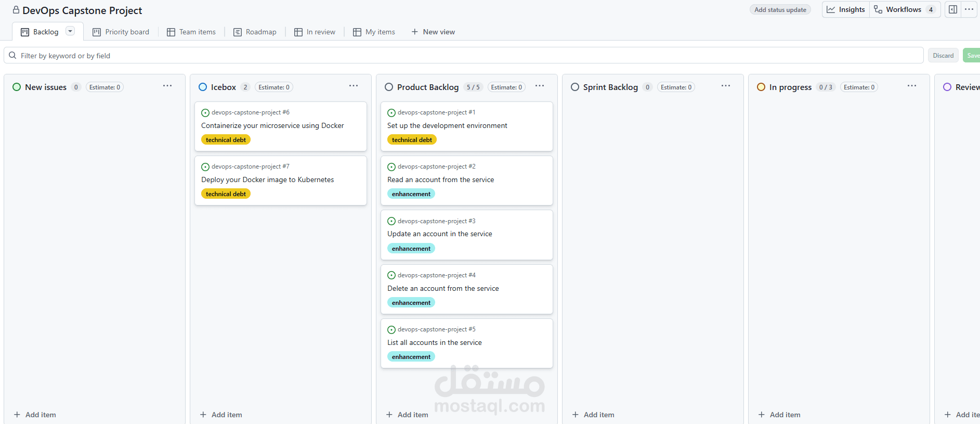Click the lock icon beside project title
Screen dimensions: 980x424
(16, 10)
